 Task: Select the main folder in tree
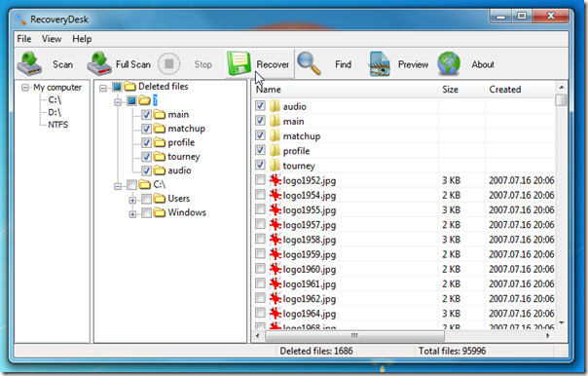pos(178,114)
